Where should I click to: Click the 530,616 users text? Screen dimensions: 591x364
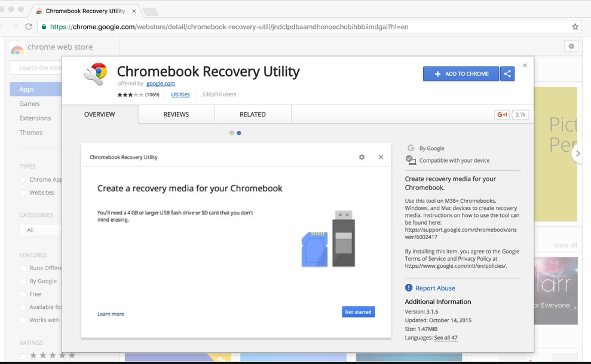click(x=219, y=94)
